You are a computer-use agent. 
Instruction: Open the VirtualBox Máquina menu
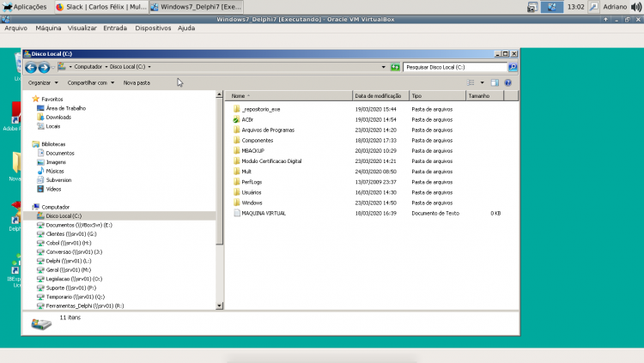48,28
